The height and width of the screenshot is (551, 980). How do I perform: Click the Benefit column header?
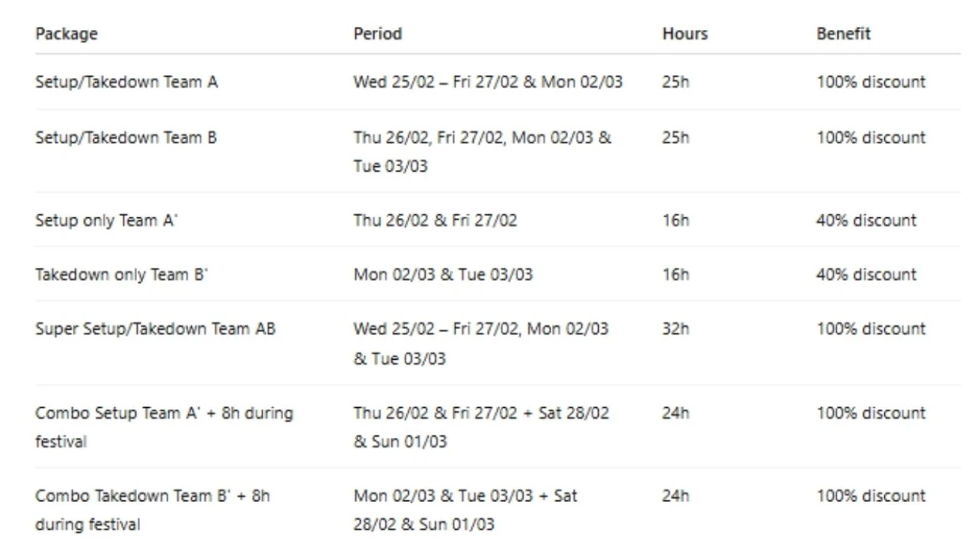[844, 34]
